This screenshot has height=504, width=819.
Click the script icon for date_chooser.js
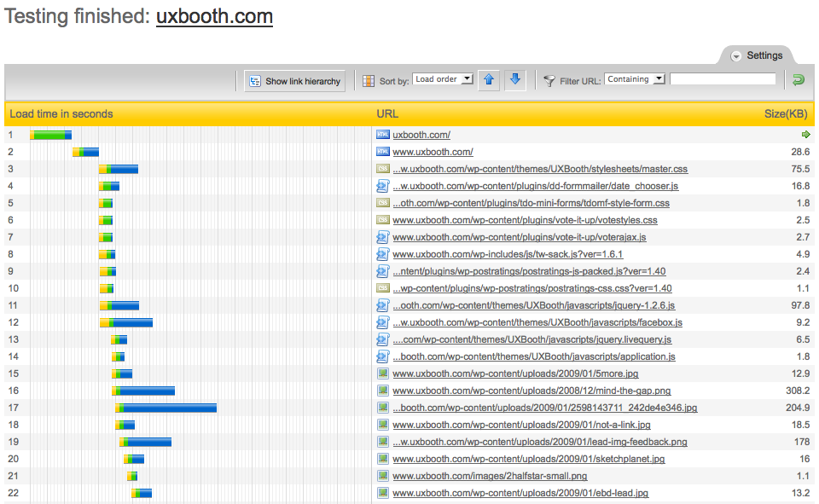tap(383, 186)
